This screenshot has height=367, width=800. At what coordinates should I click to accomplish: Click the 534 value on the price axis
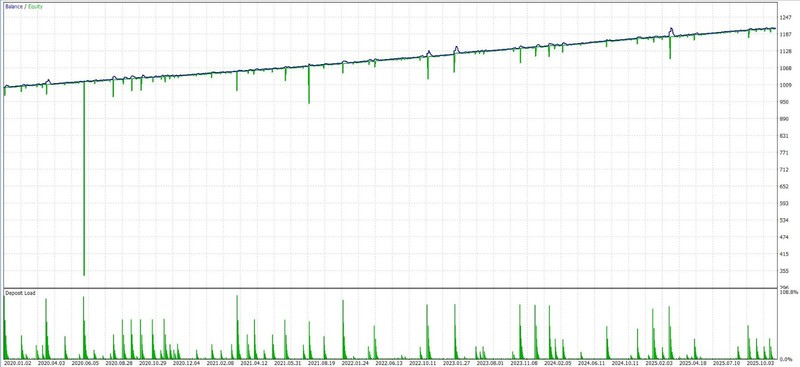tap(783, 220)
